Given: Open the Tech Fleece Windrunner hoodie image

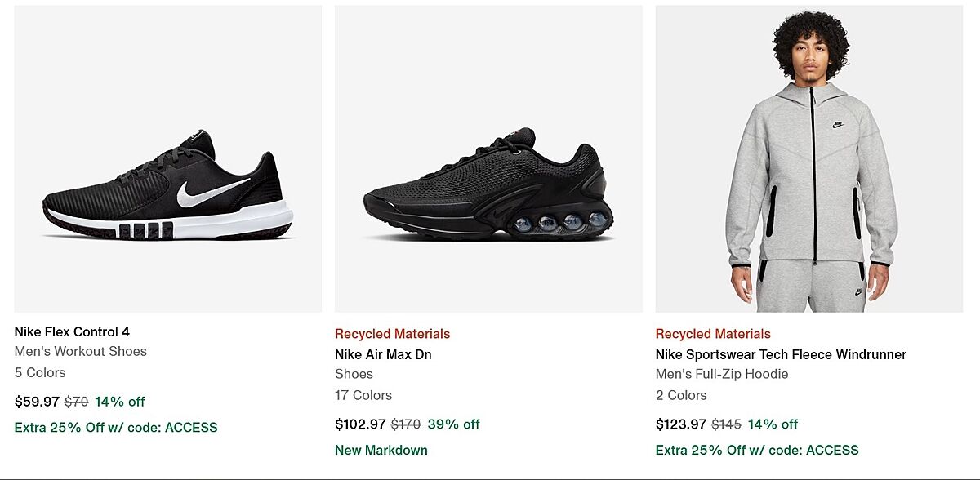Looking at the screenshot, I should (808, 159).
